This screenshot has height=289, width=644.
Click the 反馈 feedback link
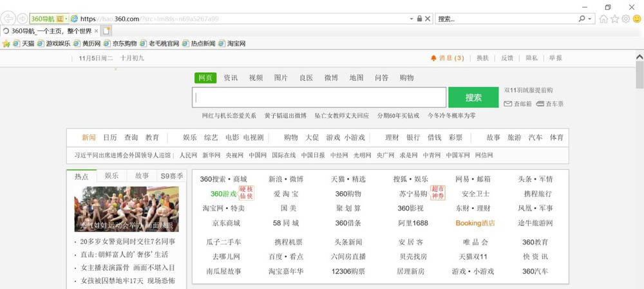coord(507,59)
